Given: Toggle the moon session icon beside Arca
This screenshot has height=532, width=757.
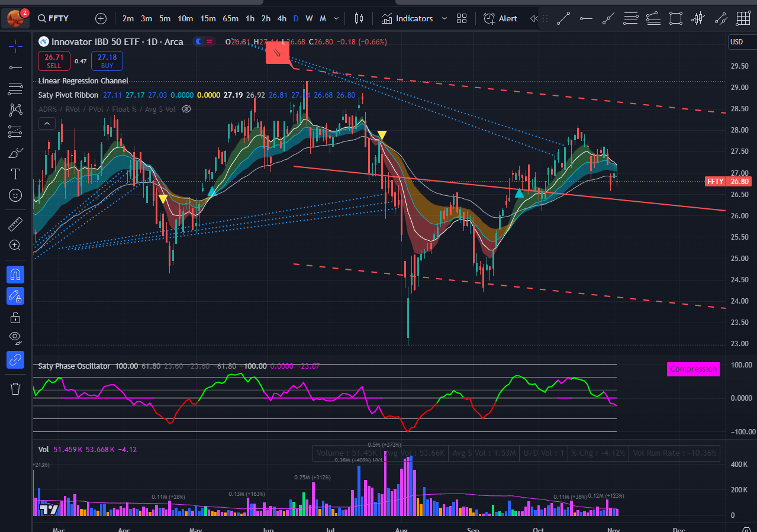Looking at the screenshot, I should 199,41.
